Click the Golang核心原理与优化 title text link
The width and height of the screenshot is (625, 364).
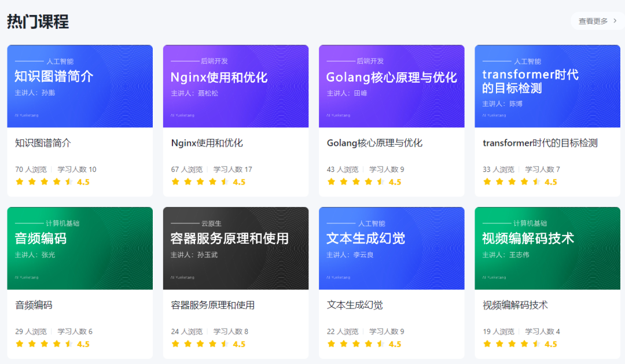(x=374, y=143)
